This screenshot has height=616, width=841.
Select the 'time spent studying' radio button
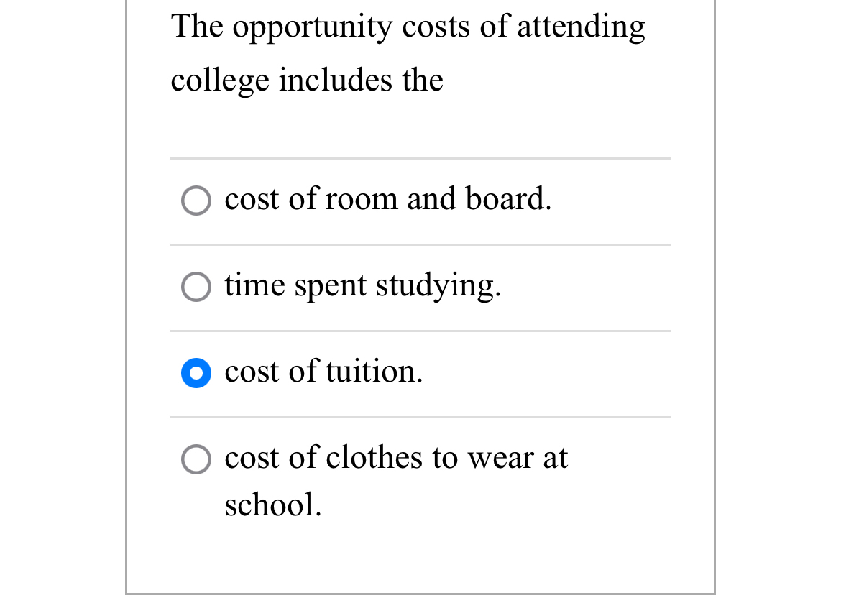(196, 287)
